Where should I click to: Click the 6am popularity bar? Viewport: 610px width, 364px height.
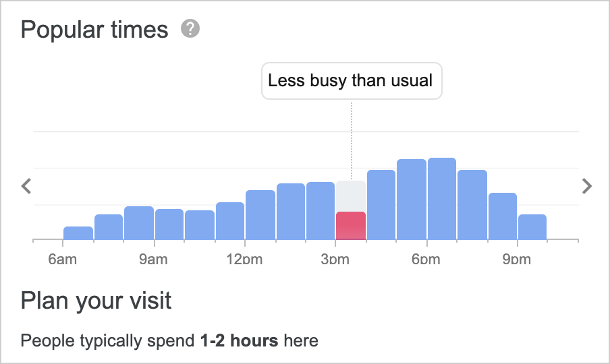tap(78, 233)
